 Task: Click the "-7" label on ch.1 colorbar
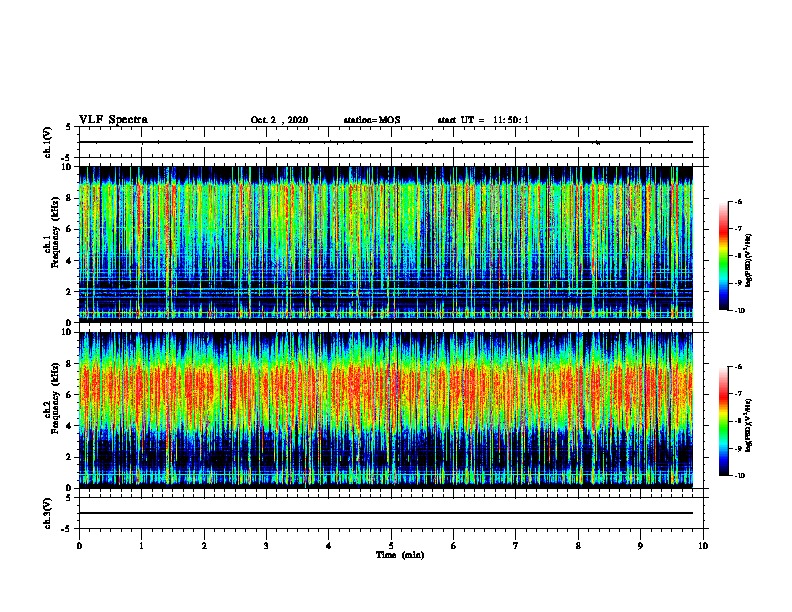click(738, 229)
